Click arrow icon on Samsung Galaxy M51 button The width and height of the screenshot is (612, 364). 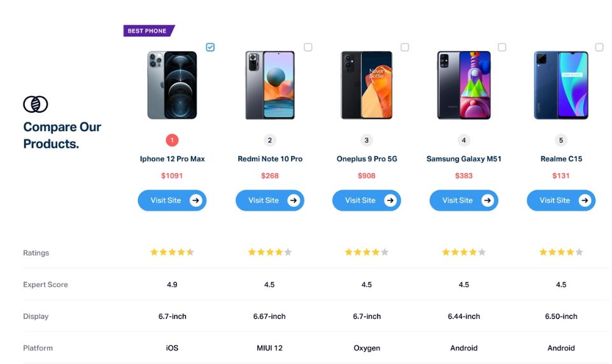coord(487,200)
